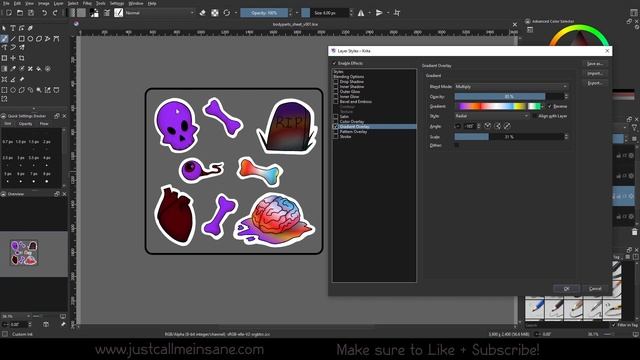Open the foreground and background color swatches
Viewport: 640px width, 360px height.
click(94, 13)
